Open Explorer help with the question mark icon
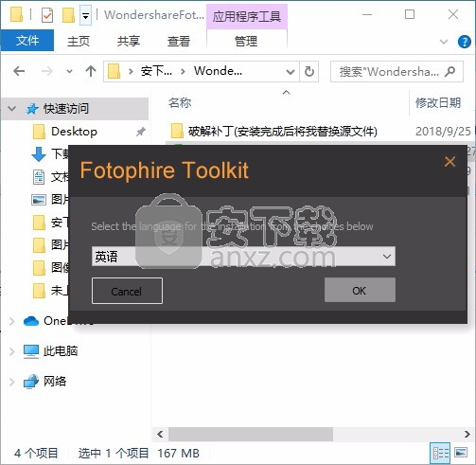 click(464, 42)
